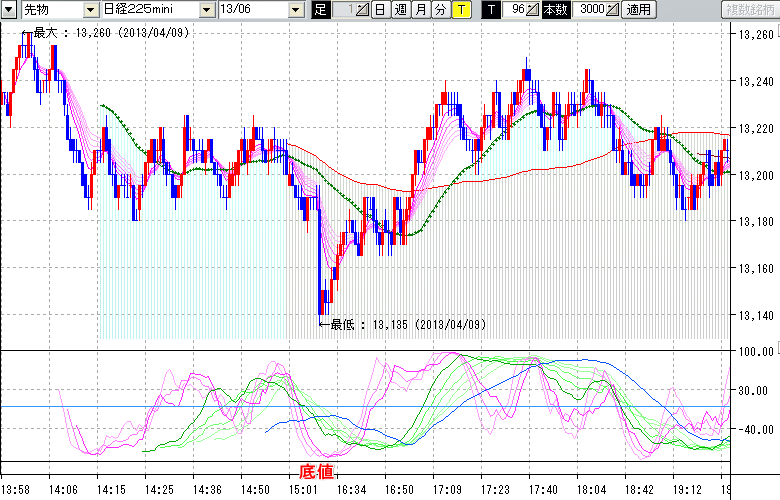Click the yellow T tick button
This screenshot has height=500, width=780.
tap(460, 10)
